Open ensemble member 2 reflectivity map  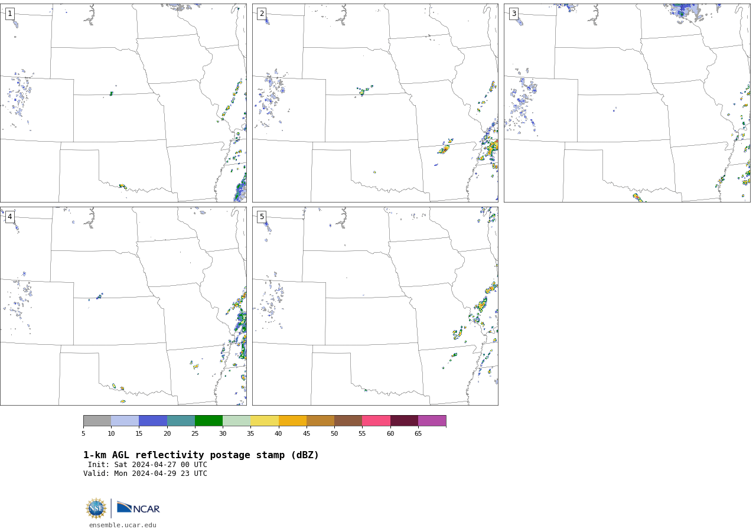375,103
